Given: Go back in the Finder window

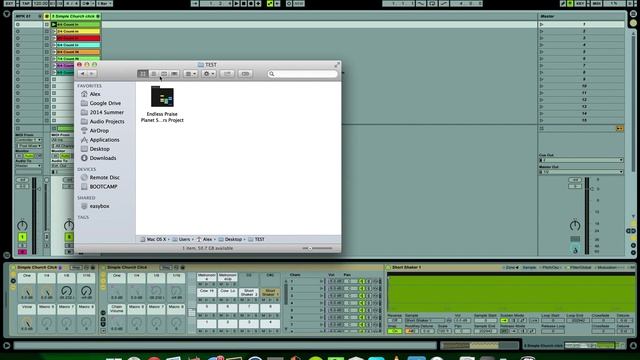Looking at the screenshot, I should coord(82,74).
